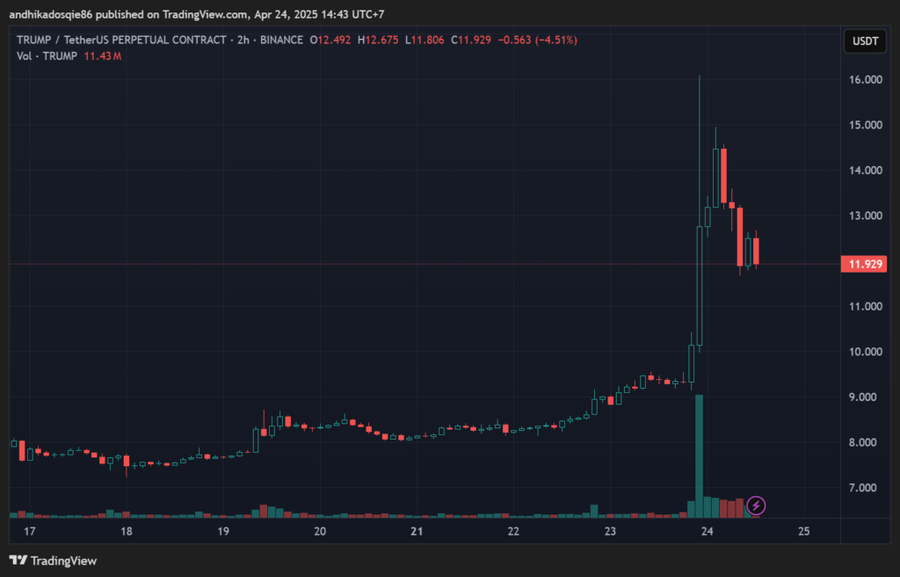The height and width of the screenshot is (577, 900).
Task: Click date label 20 on the time axis
Action: click(x=320, y=532)
